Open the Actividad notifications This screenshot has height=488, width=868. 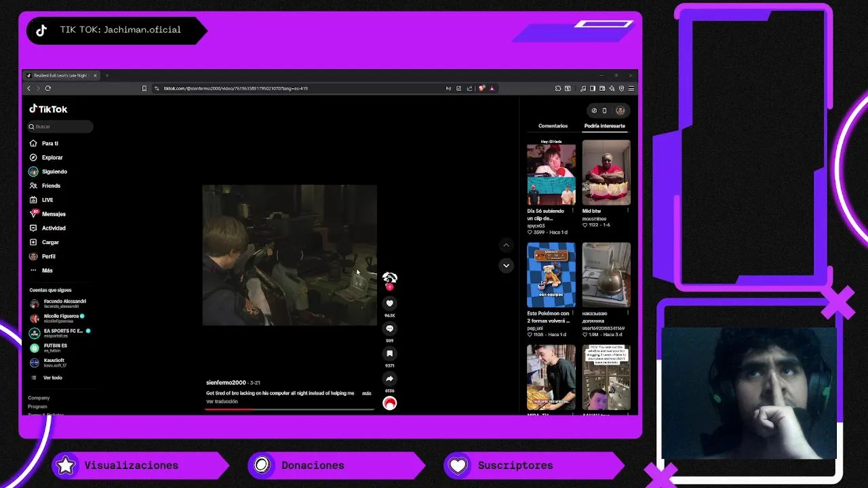[x=47, y=228]
